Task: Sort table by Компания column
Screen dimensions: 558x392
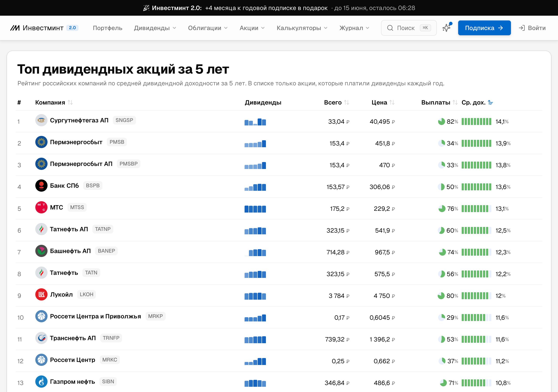Action: (x=54, y=103)
